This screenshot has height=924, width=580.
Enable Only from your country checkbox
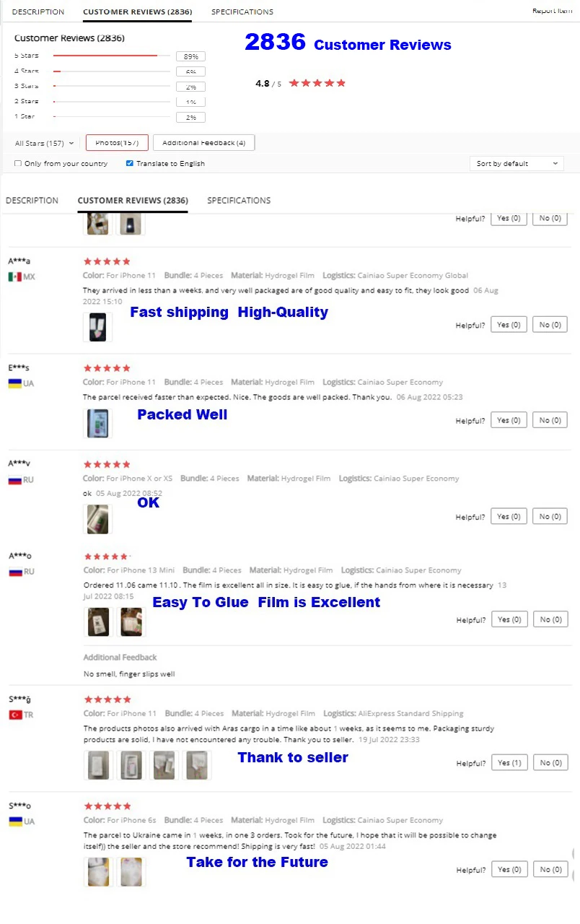click(18, 164)
